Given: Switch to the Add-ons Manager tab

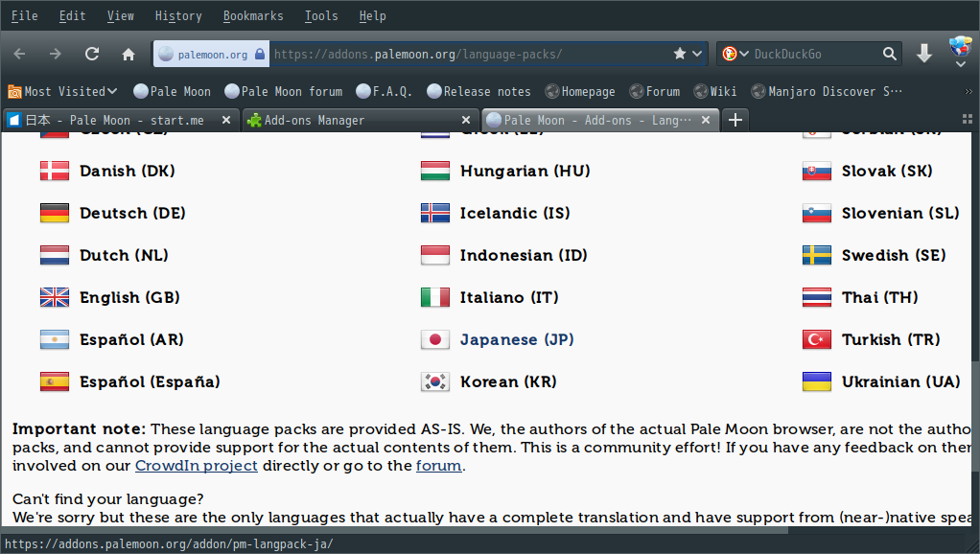Looking at the screenshot, I should pyautogui.click(x=359, y=120).
